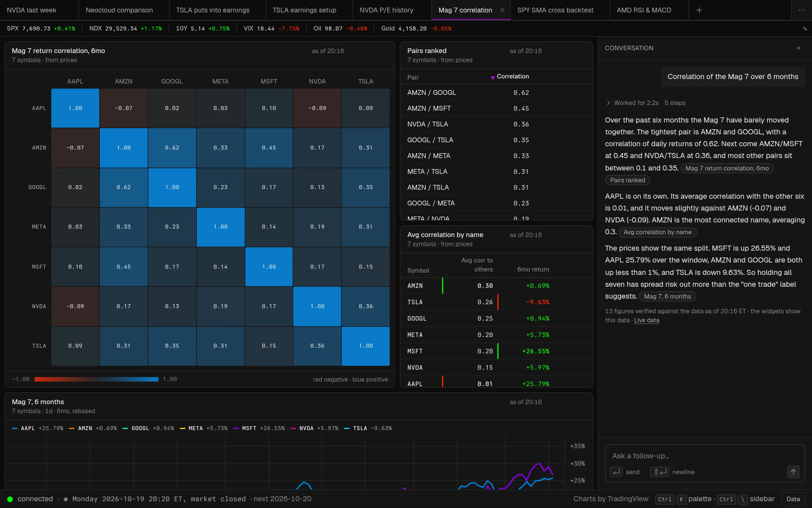Click the Charts by TradingView credit
The height and width of the screenshot is (508, 812).
point(611,499)
